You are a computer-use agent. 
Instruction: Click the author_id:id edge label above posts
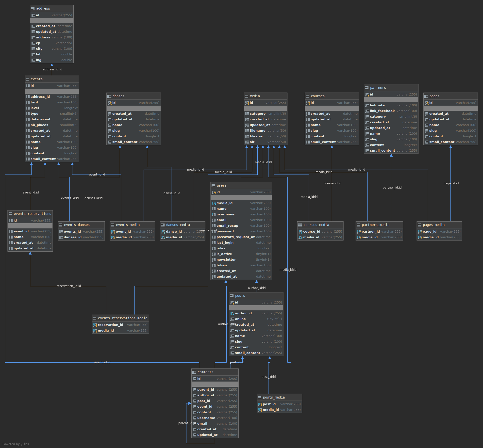click(x=256, y=288)
